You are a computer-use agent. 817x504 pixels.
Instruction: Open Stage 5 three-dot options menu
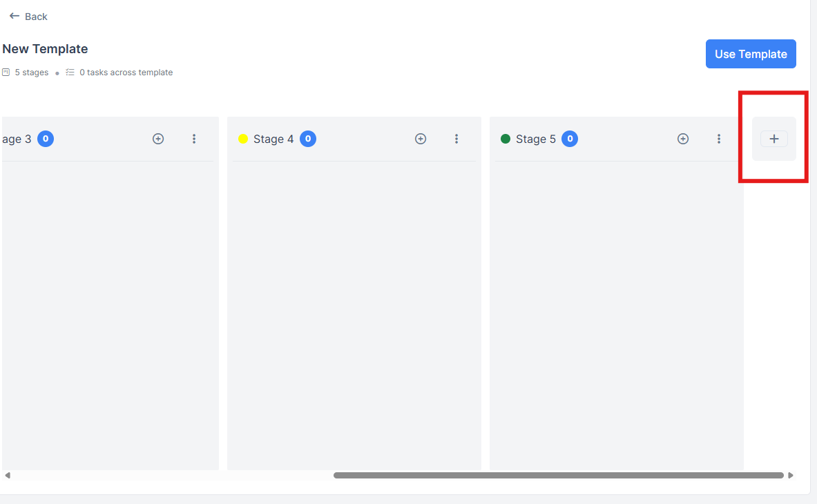pos(718,139)
